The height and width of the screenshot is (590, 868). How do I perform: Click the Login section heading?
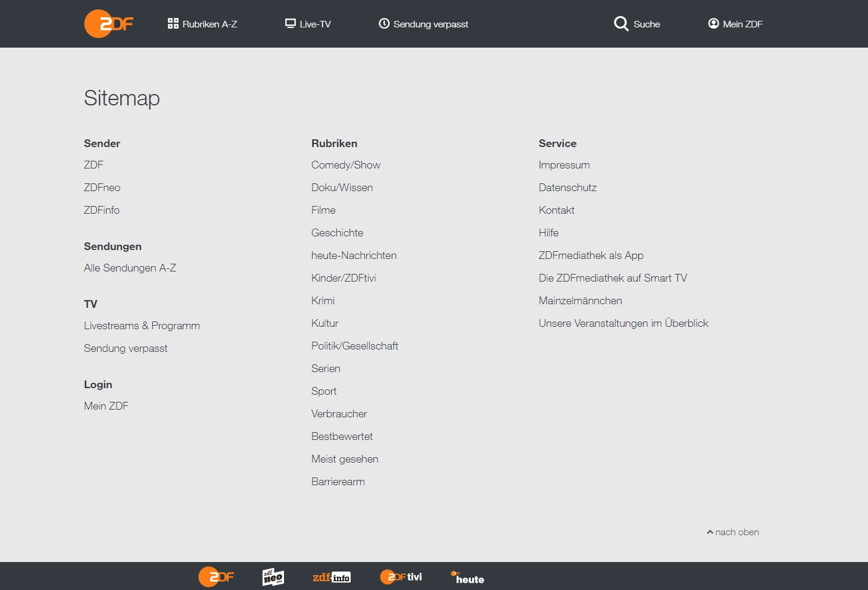click(98, 385)
